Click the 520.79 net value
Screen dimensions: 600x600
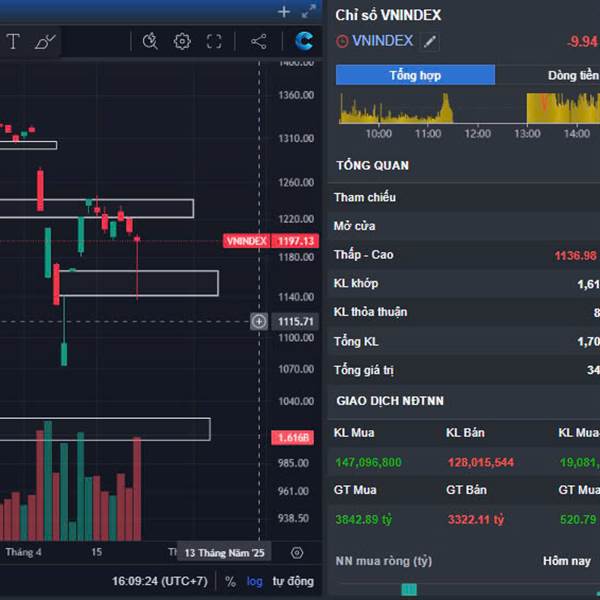click(x=578, y=519)
